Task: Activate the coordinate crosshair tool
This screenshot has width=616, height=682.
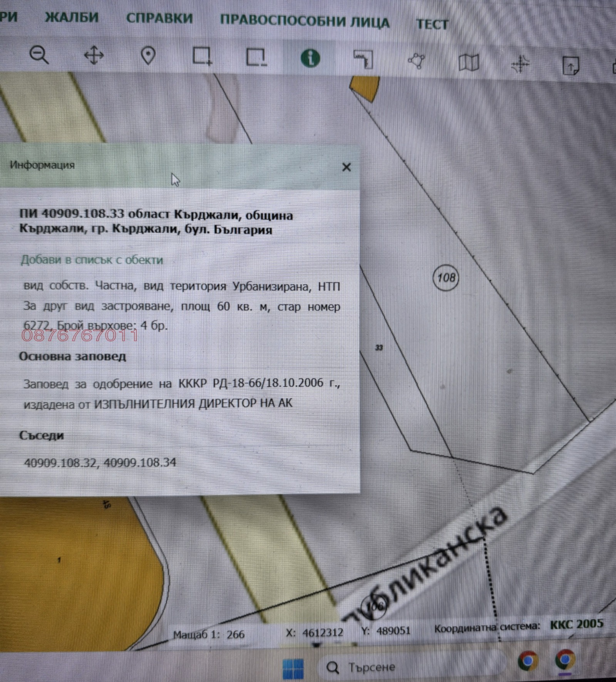Action: click(x=520, y=64)
